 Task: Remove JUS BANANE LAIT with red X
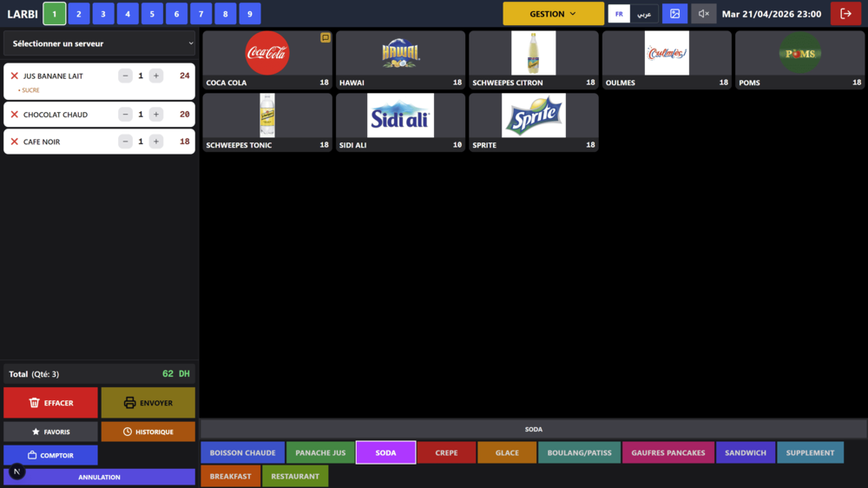coord(15,76)
